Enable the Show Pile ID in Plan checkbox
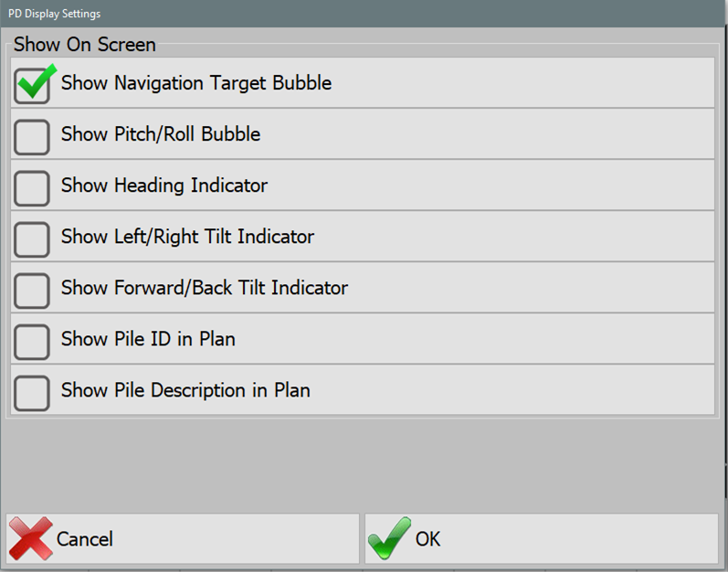Screen dimensions: 728x572 [x=33, y=340]
